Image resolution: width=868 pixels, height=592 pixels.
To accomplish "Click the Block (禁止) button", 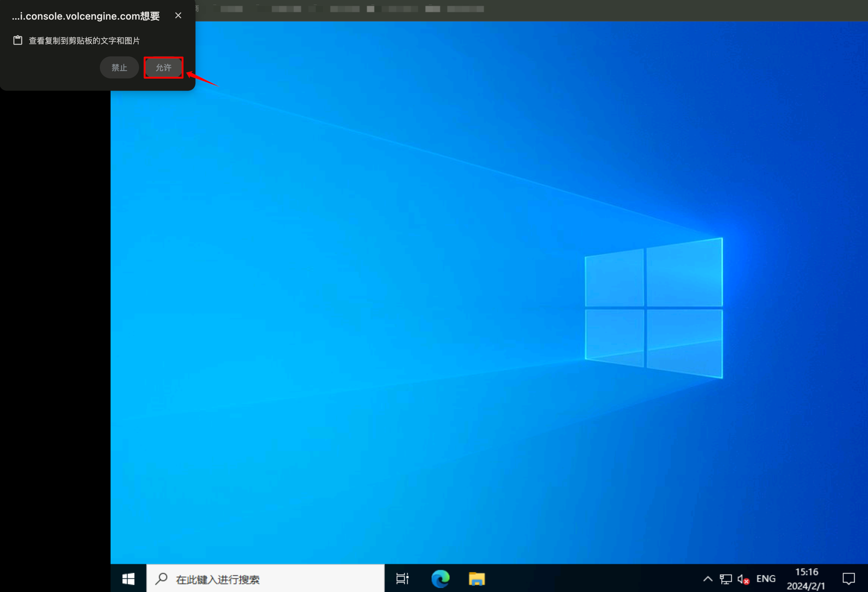I will 119,68.
